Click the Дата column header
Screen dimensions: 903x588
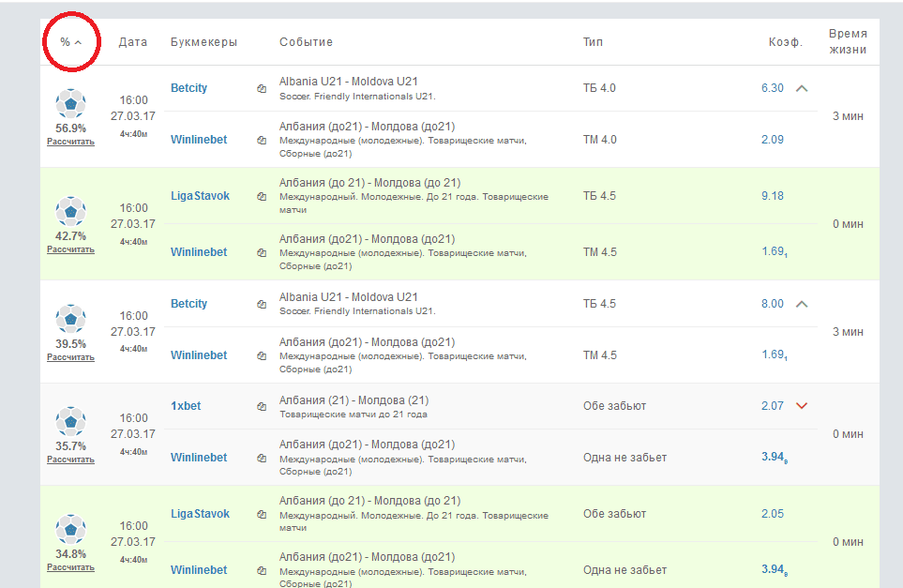click(133, 42)
